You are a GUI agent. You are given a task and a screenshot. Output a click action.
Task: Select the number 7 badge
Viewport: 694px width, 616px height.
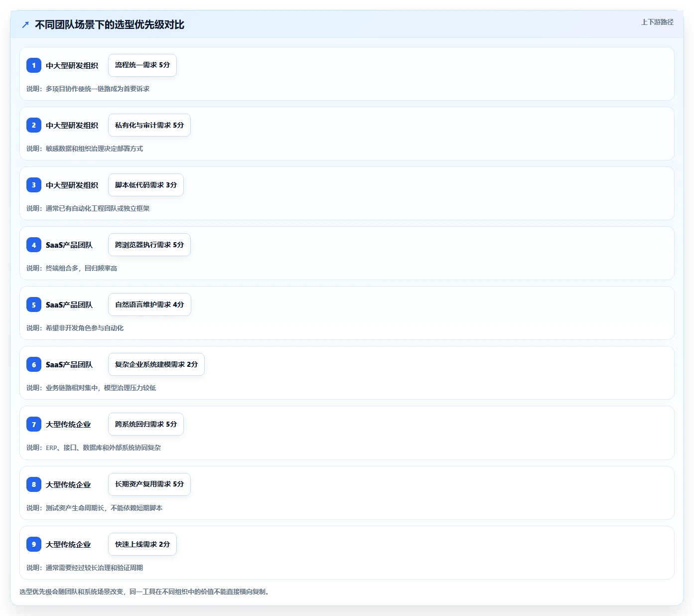(x=34, y=424)
